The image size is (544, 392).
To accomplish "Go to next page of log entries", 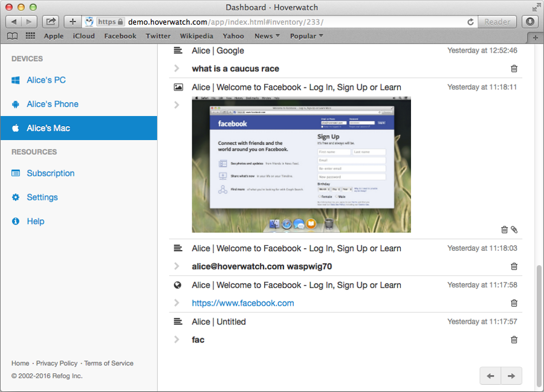I will (511, 376).
